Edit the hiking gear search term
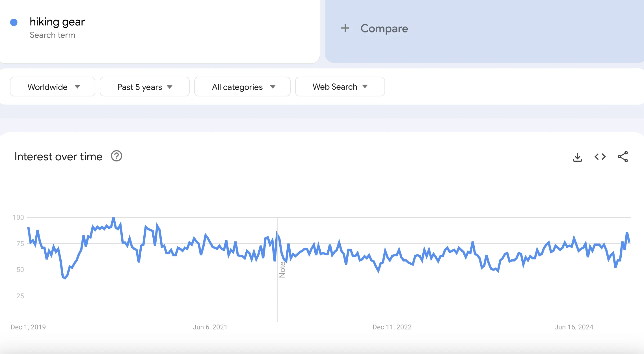The image size is (644, 354). pos(57,22)
